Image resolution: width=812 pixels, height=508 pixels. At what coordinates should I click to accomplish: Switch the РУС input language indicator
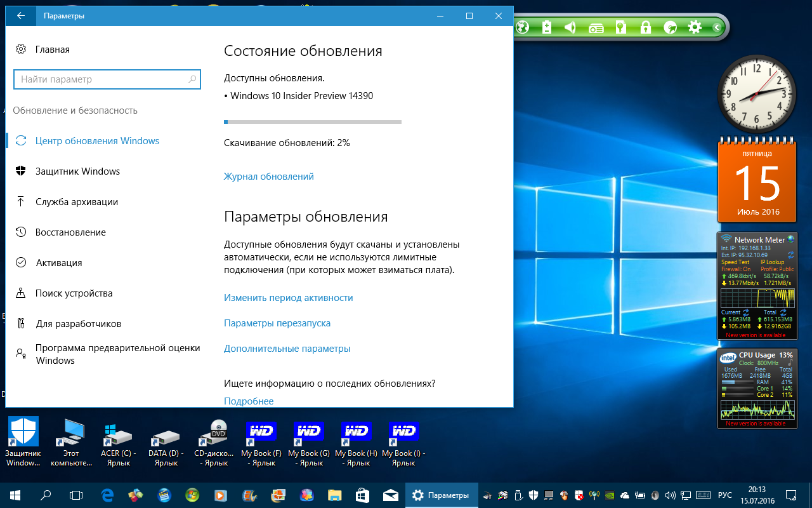[x=724, y=495]
